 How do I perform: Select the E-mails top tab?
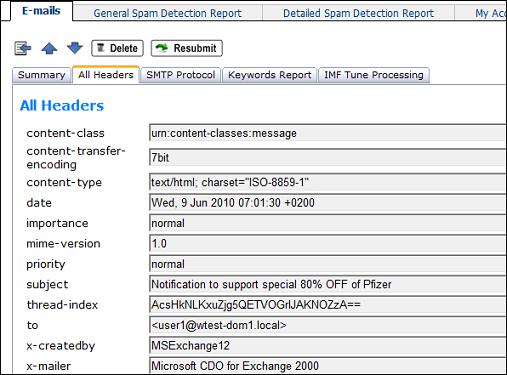[x=41, y=11]
